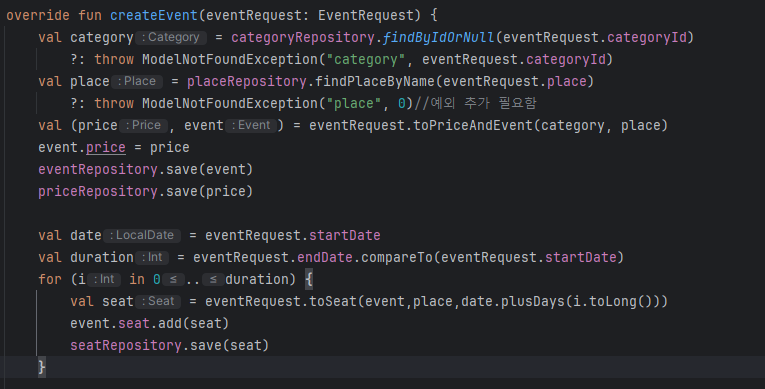The image size is (765, 389).
Task: Click the seatRepository identifier
Action: pos(126,345)
